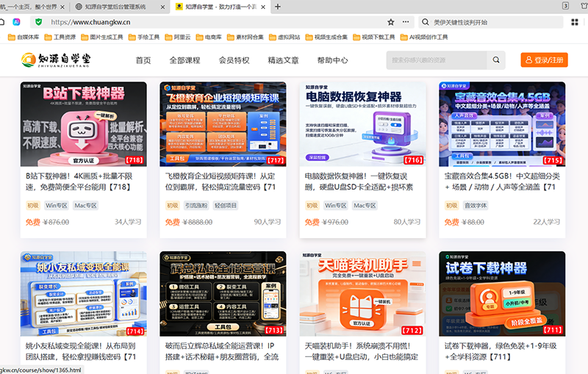Click the green security shield icon

(38, 22)
